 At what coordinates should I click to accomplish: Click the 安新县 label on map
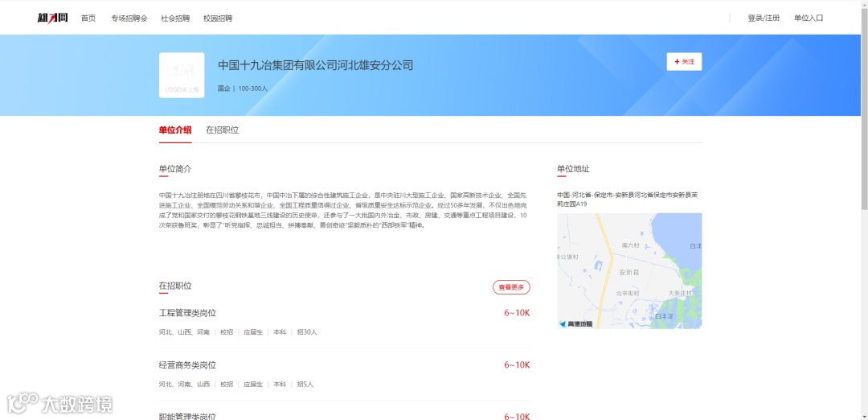(x=628, y=273)
